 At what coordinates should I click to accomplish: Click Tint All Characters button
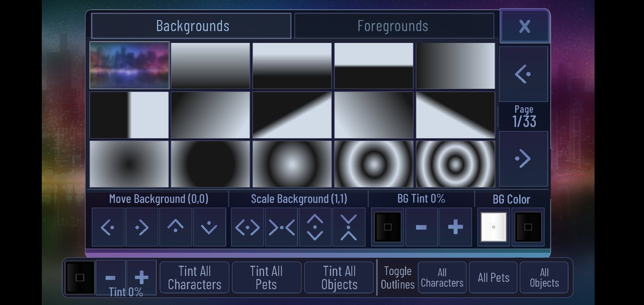194,278
